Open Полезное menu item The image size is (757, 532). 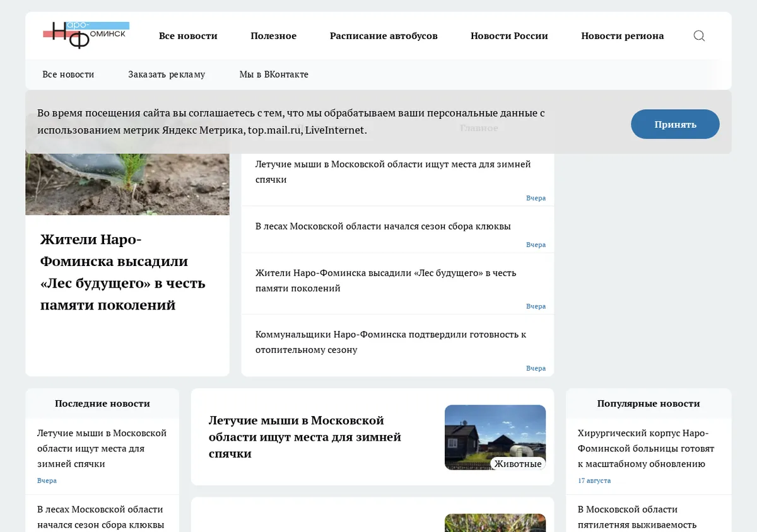(x=273, y=36)
